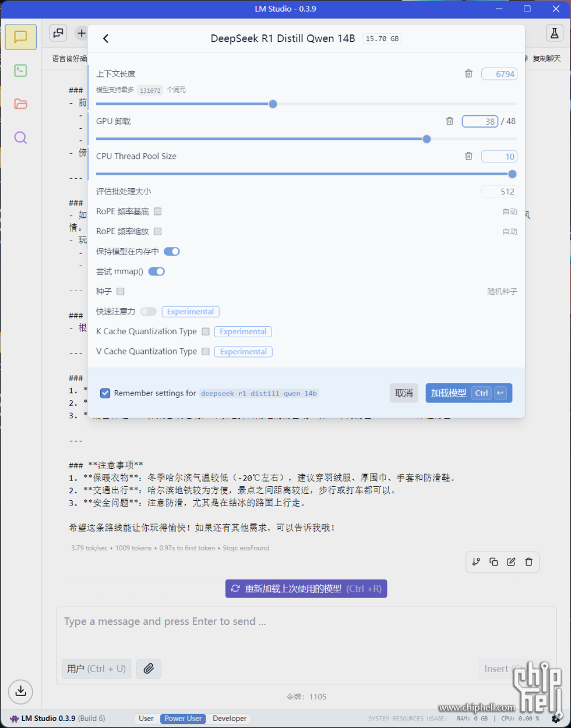
Task: Click model id "deepseek-r1-distill-qwen-14b"
Action: (259, 394)
